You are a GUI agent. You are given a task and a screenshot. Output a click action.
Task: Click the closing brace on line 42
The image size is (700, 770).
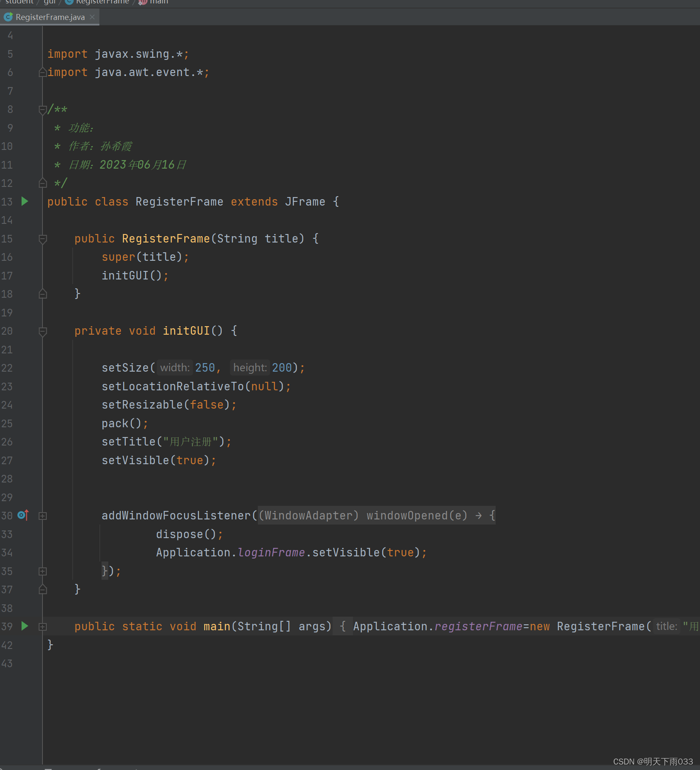[50, 645]
